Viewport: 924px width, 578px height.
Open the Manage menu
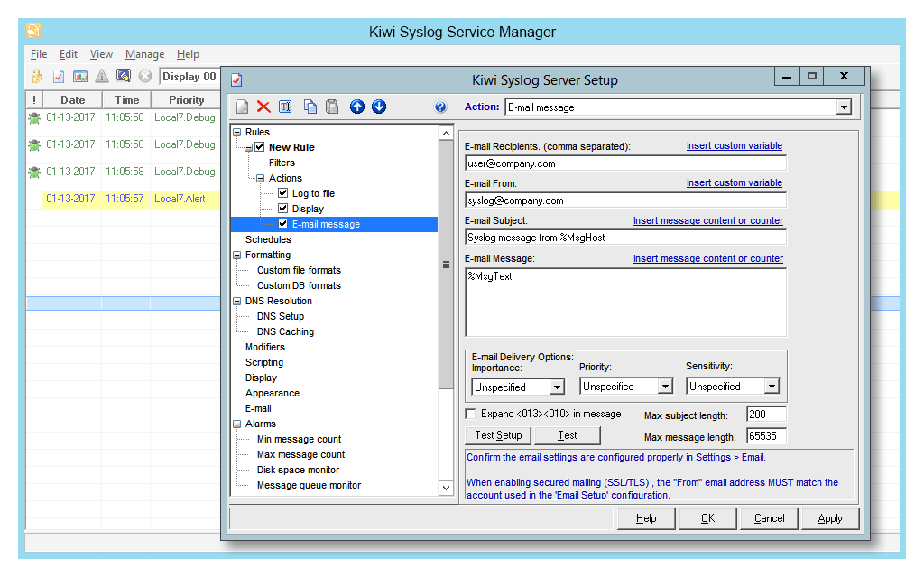143,53
